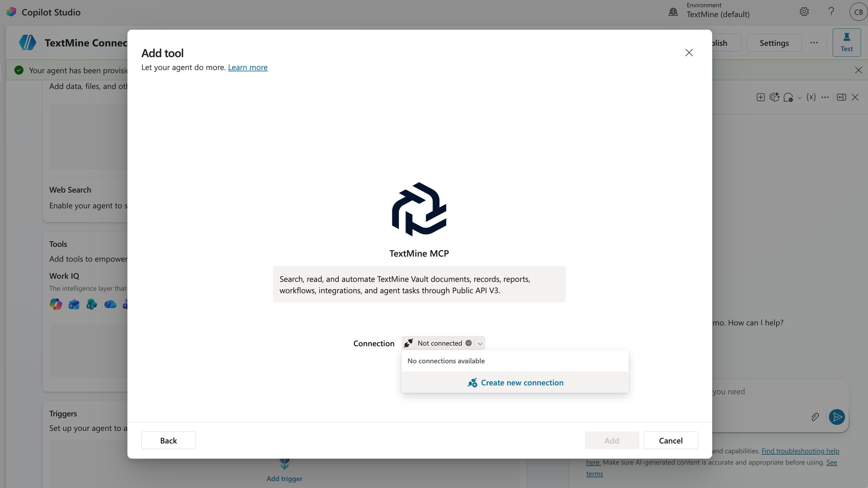868x488 pixels.
Task: Click the dock panel icon in test pane
Action: point(842,98)
